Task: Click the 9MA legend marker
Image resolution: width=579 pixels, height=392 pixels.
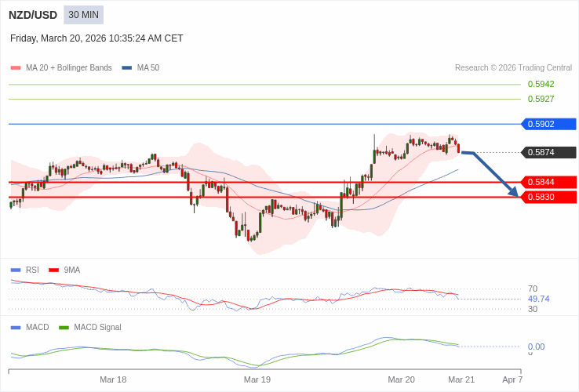Action: coord(54,270)
